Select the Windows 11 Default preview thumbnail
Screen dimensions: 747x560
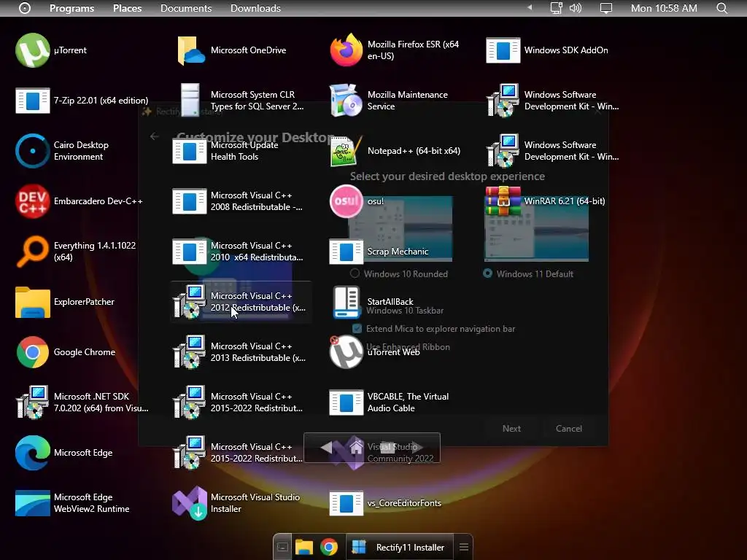[x=536, y=228]
